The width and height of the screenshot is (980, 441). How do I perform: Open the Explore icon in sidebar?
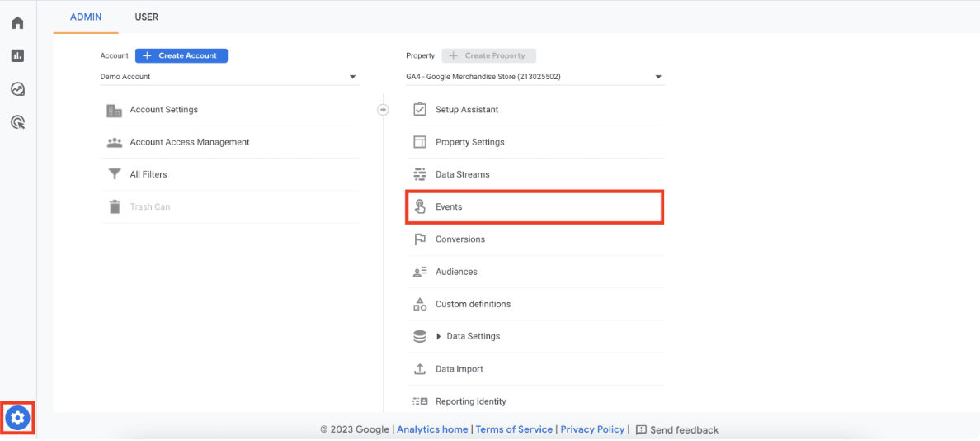pos(17,89)
